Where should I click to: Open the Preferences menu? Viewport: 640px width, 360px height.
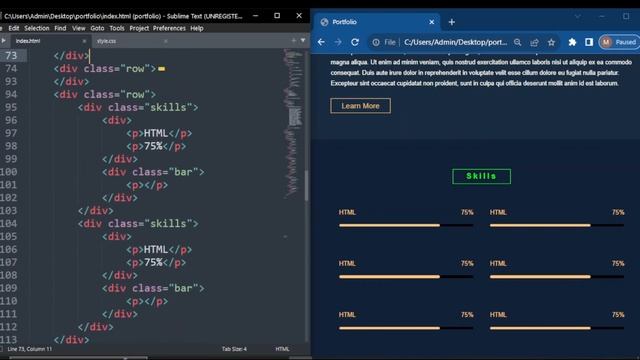[169, 28]
